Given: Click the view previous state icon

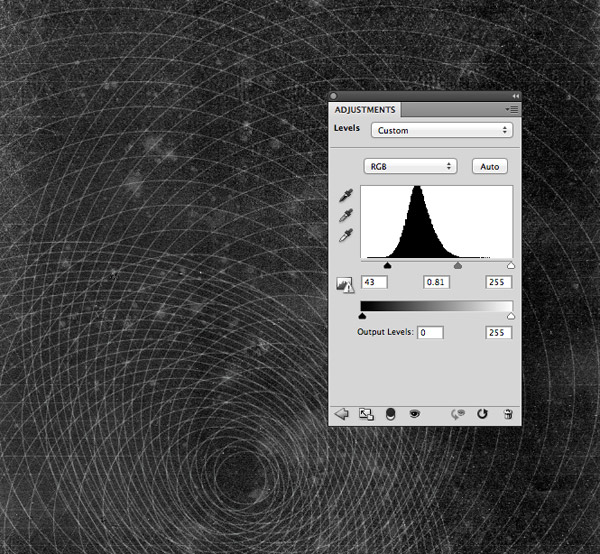Looking at the screenshot, I should tap(459, 414).
